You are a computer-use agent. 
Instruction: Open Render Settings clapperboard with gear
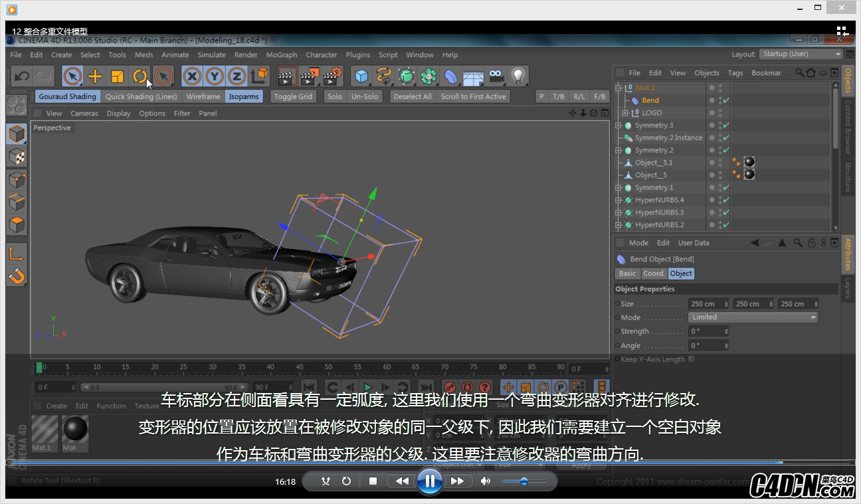click(332, 76)
